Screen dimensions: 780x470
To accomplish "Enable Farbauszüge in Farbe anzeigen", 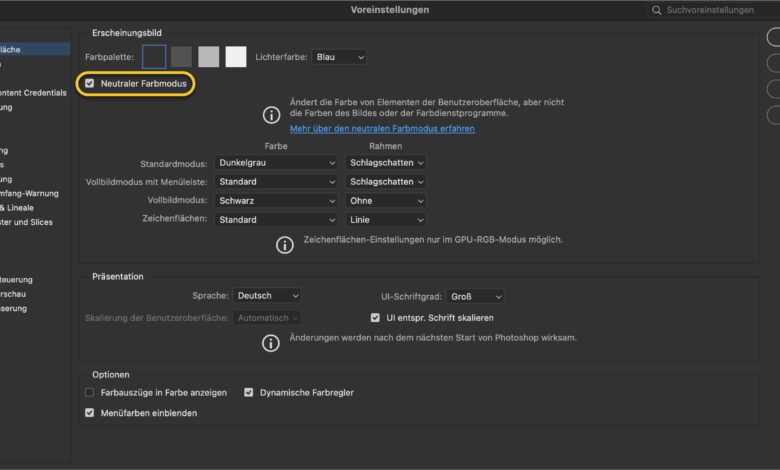I will click(90, 393).
